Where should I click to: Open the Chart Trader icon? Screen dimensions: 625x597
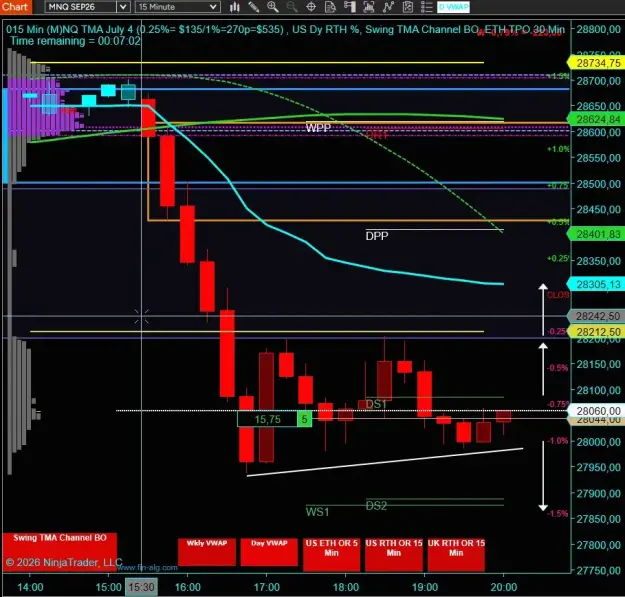[350, 7]
